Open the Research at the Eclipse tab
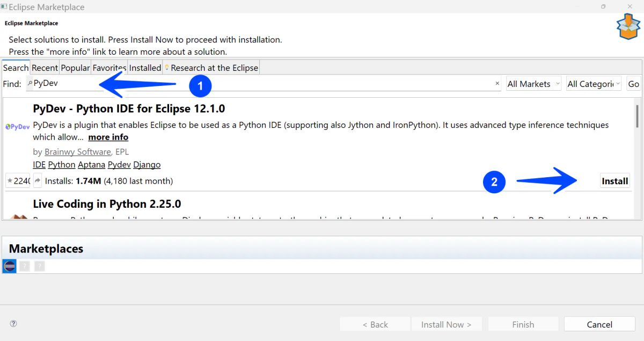The width and height of the screenshot is (644, 341). [211, 68]
